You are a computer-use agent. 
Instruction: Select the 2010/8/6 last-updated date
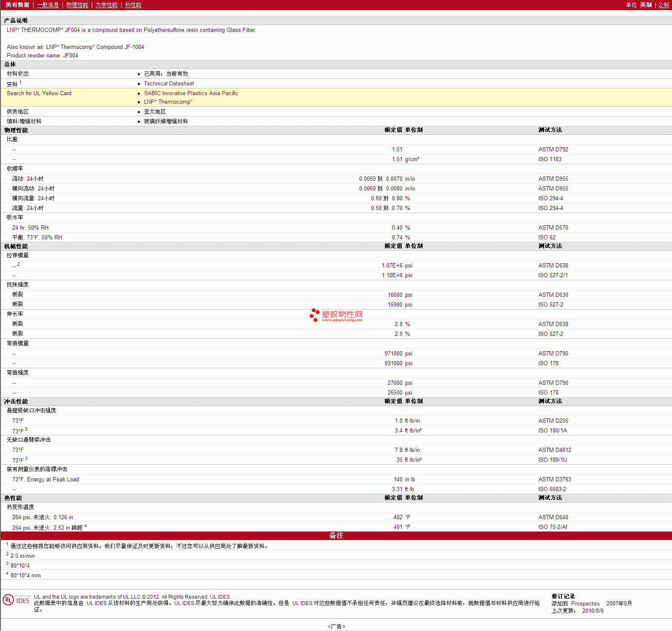click(593, 611)
